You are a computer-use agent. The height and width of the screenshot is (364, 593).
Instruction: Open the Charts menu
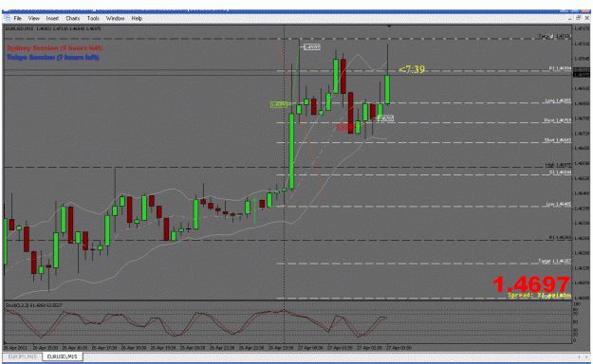tap(73, 18)
